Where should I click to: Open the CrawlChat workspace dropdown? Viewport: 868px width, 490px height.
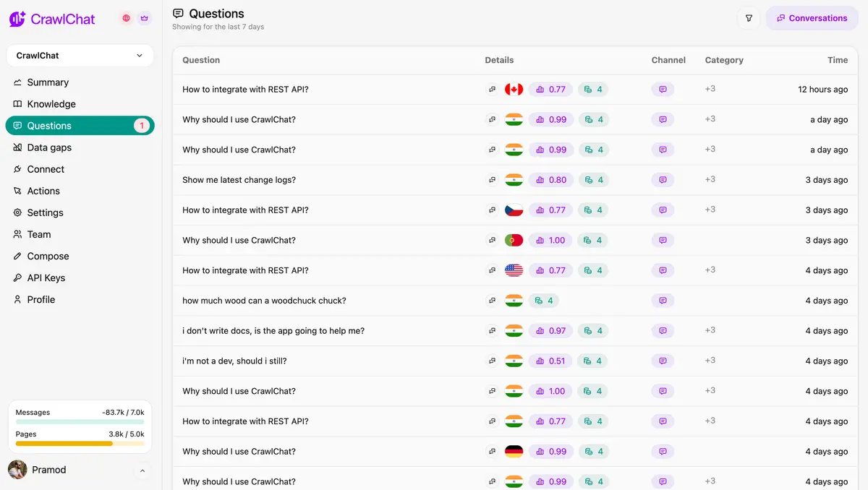tap(80, 55)
